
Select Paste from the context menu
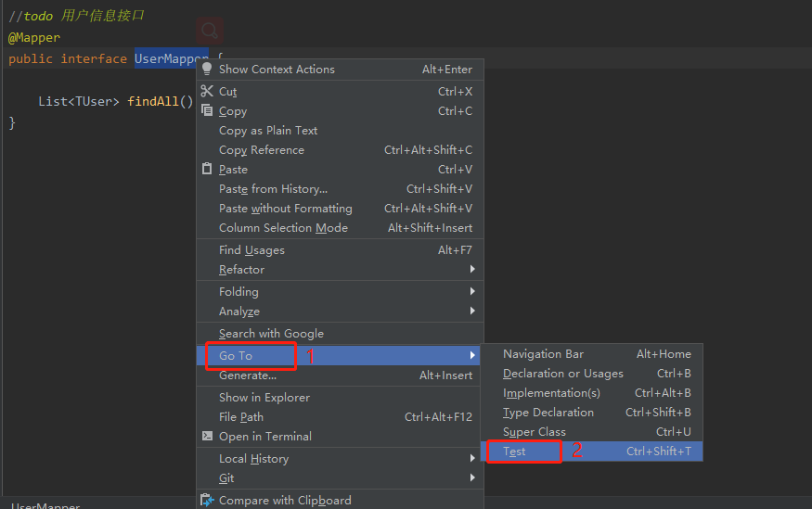pos(341,170)
